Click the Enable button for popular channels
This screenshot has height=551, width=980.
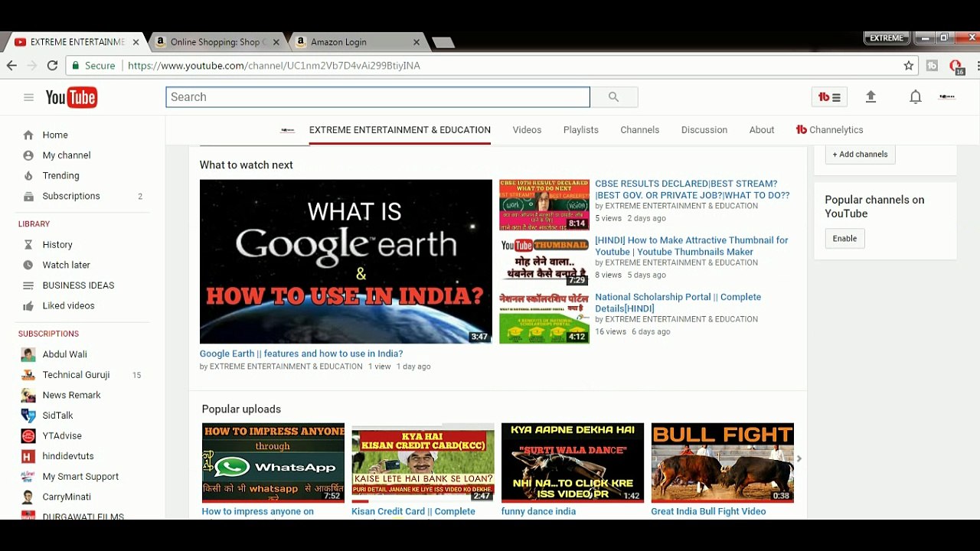pyautogui.click(x=844, y=239)
